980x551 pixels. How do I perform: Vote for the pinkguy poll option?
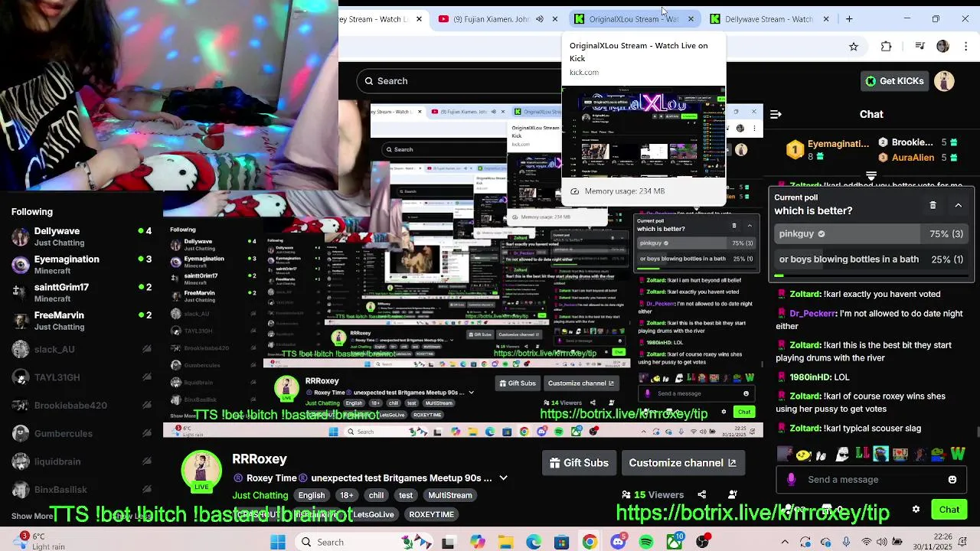tap(871, 234)
